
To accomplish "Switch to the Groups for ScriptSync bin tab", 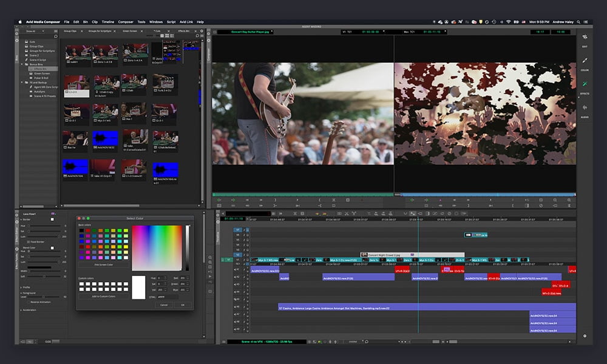I will 100,31.
